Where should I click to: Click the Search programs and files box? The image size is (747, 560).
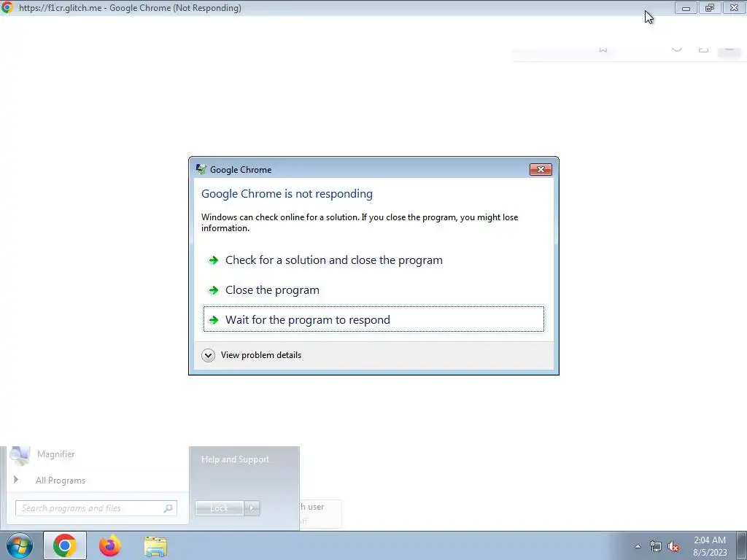96,508
